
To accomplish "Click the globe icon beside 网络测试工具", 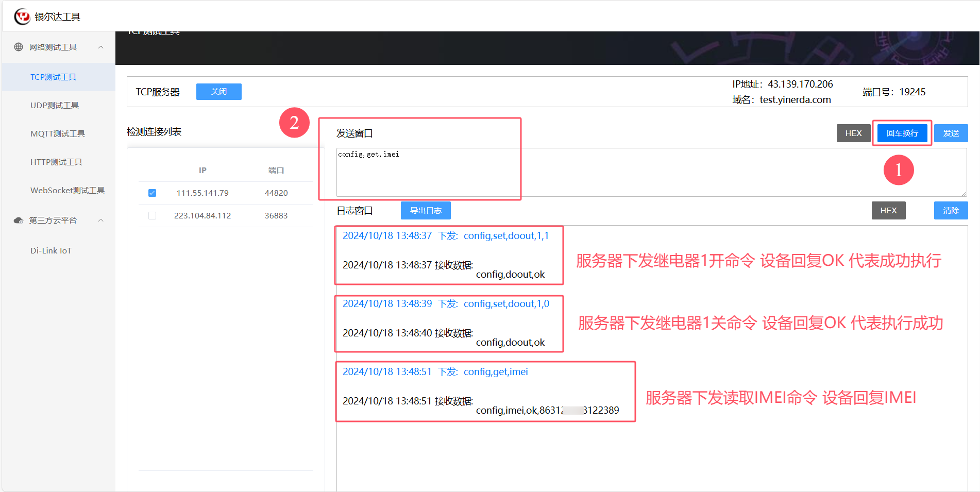I will [19, 47].
